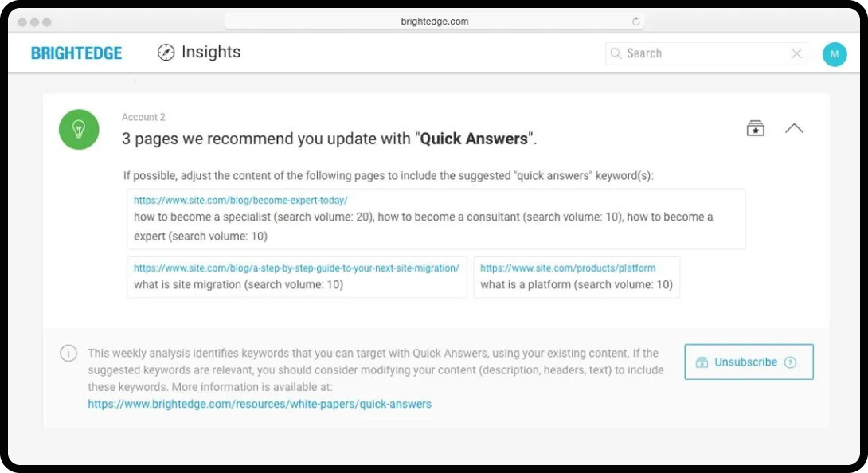Click the help question mark on Unsubscribe
Viewport: 868px width, 473px height.
790,362
